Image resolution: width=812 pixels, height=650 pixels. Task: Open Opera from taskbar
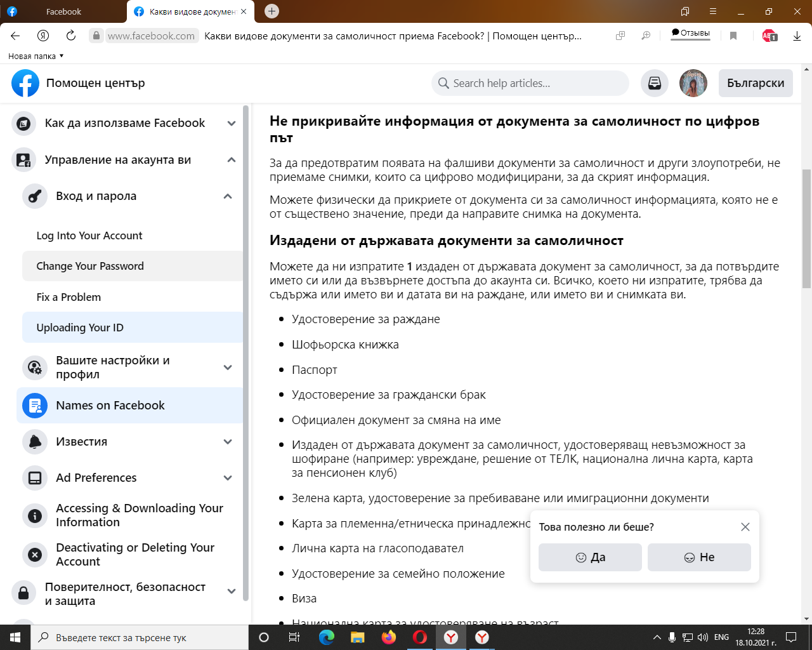[420, 637]
